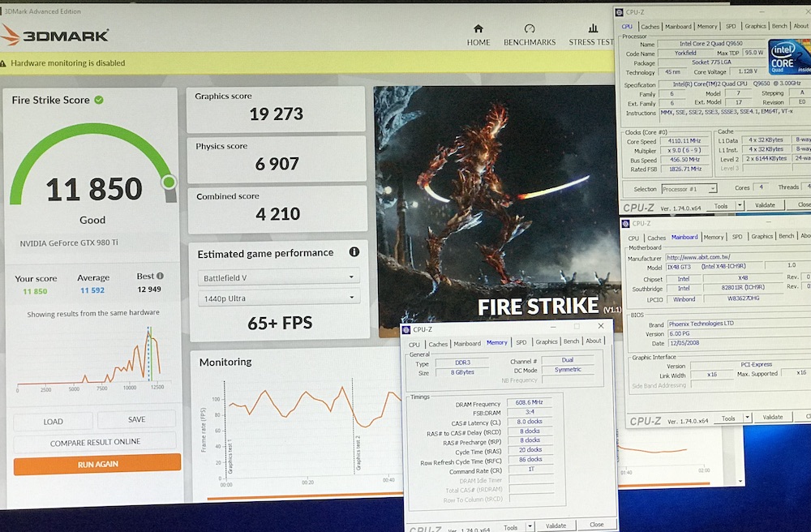811x532 pixels.
Task: Switch to Mainboard tab in CPU-Z Memory window
Action: [467, 343]
